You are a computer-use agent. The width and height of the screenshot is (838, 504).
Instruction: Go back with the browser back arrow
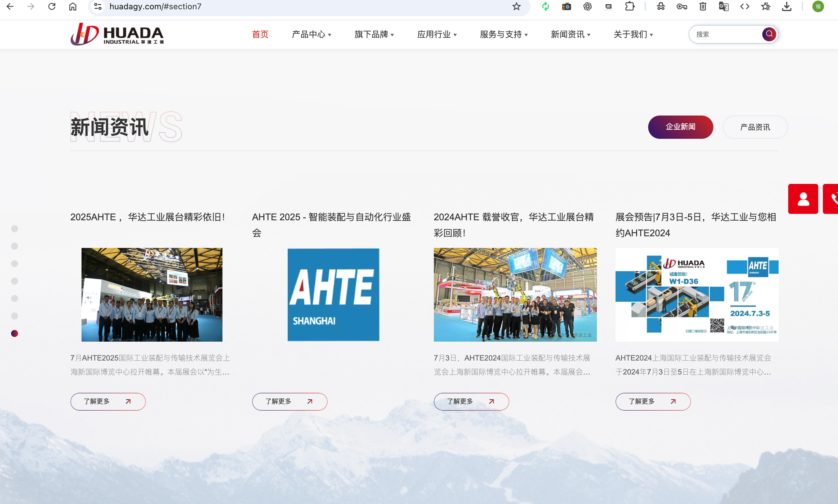[10, 6]
